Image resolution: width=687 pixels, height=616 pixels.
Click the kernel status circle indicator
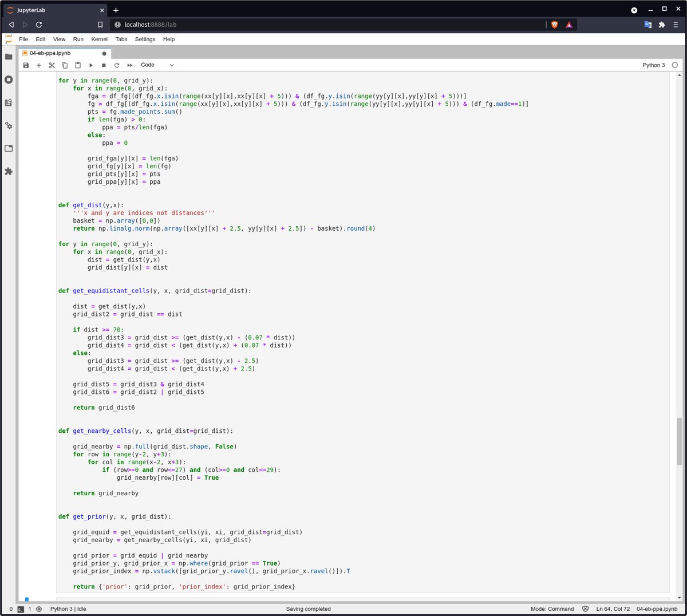pyautogui.click(x=674, y=65)
